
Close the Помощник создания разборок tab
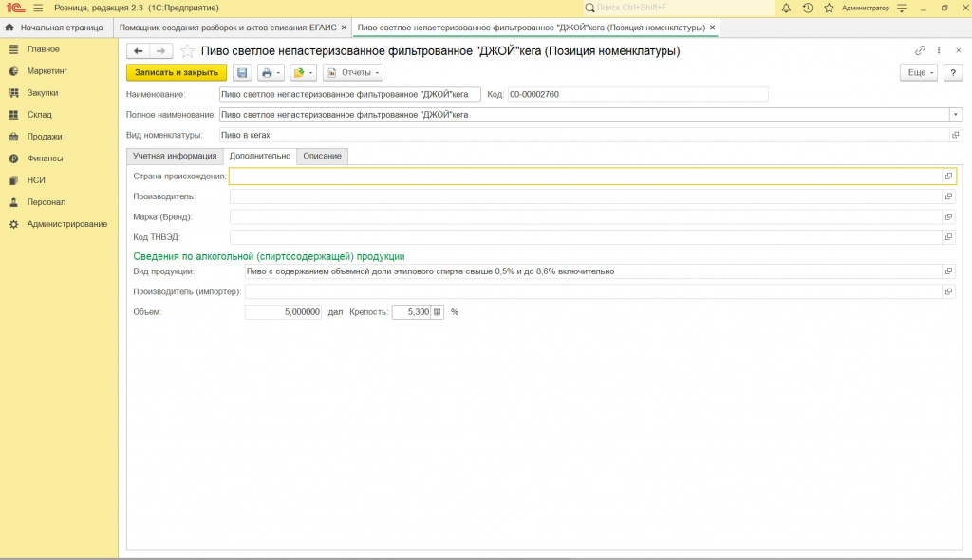coord(344,28)
